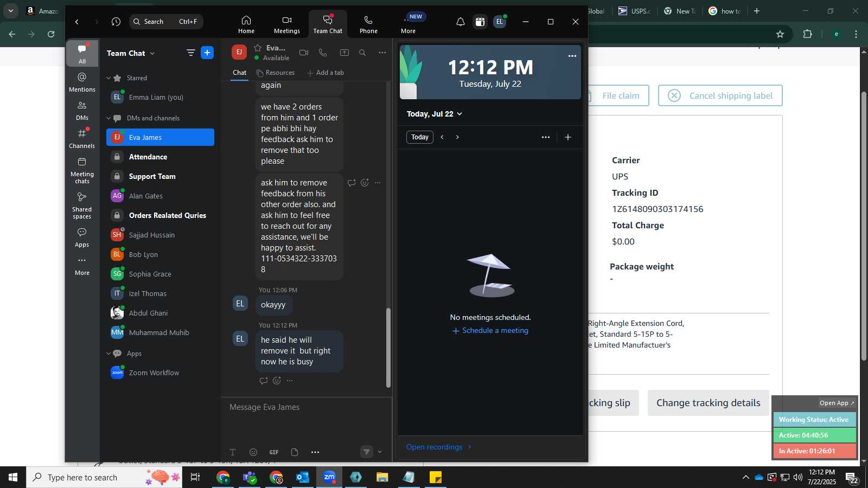
Task: Click the Zoom Search box
Action: coord(166,22)
